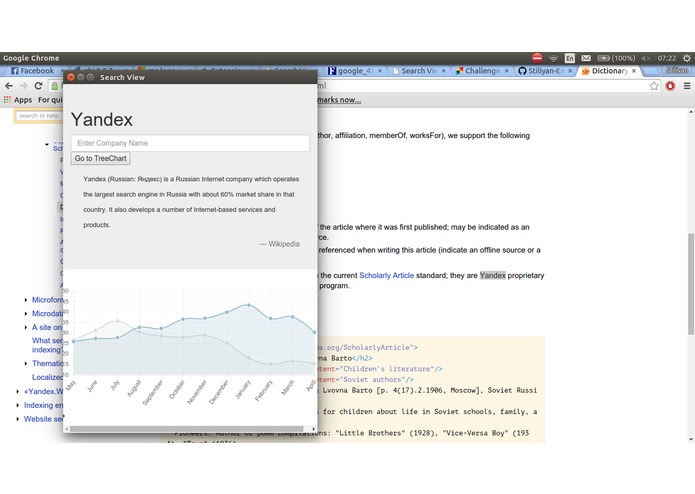Screen dimensions: 695x494
Task: Open the Localized sidebar link
Action: click(x=47, y=377)
